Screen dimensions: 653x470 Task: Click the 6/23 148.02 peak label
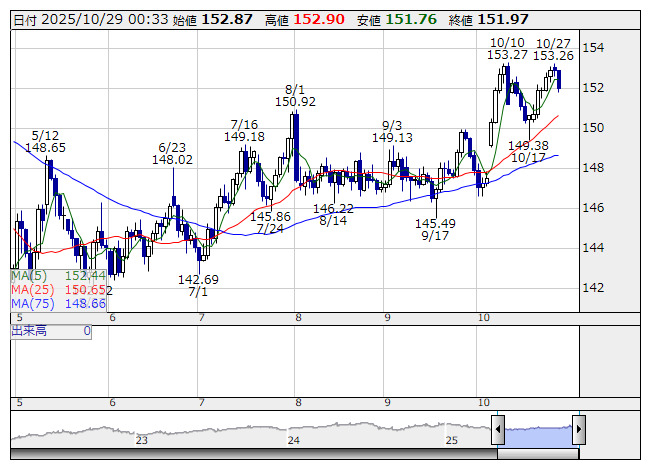point(172,154)
